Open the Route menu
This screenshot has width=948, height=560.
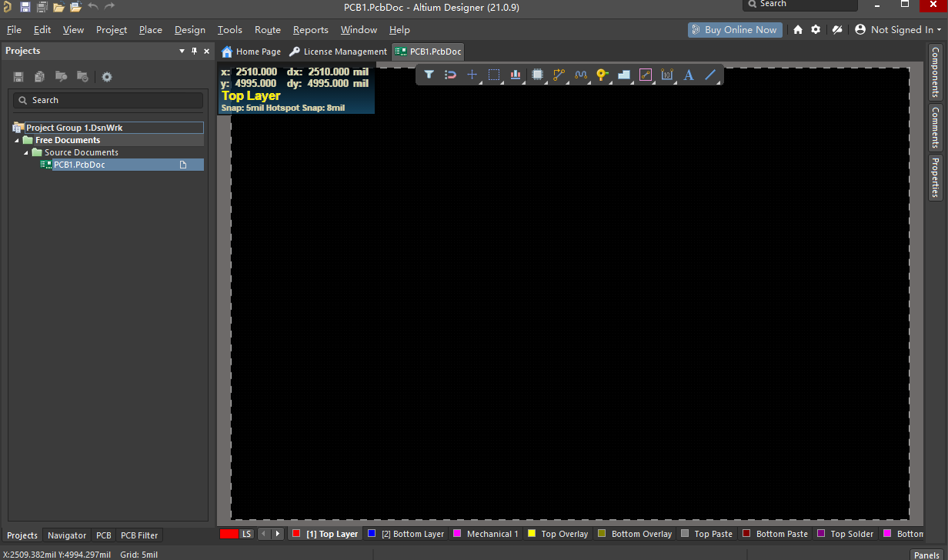[x=268, y=29]
